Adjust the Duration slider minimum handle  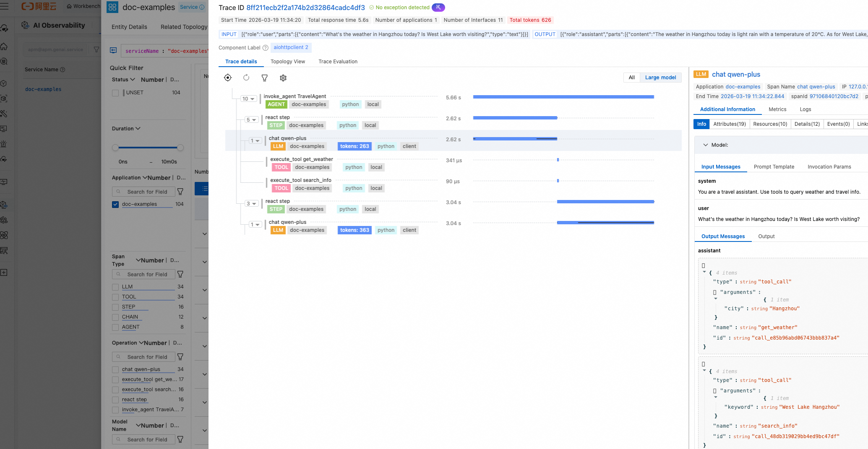pos(115,148)
